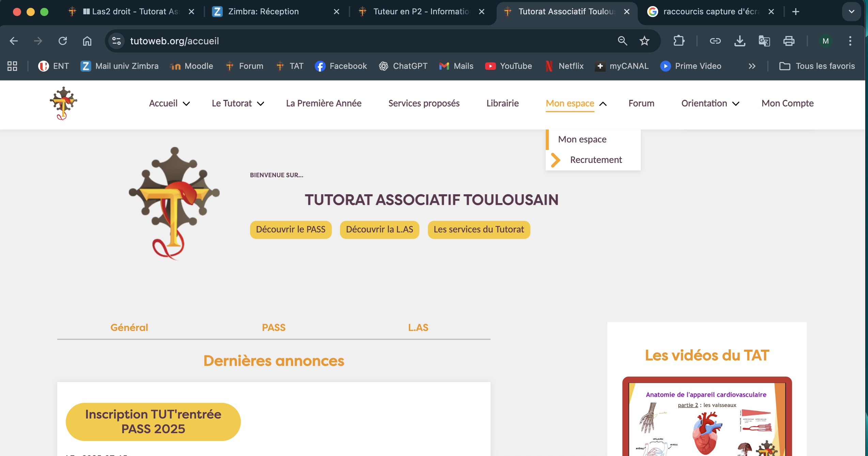Click the Home icon in browser toolbar
The image size is (868, 456).
pyautogui.click(x=87, y=41)
